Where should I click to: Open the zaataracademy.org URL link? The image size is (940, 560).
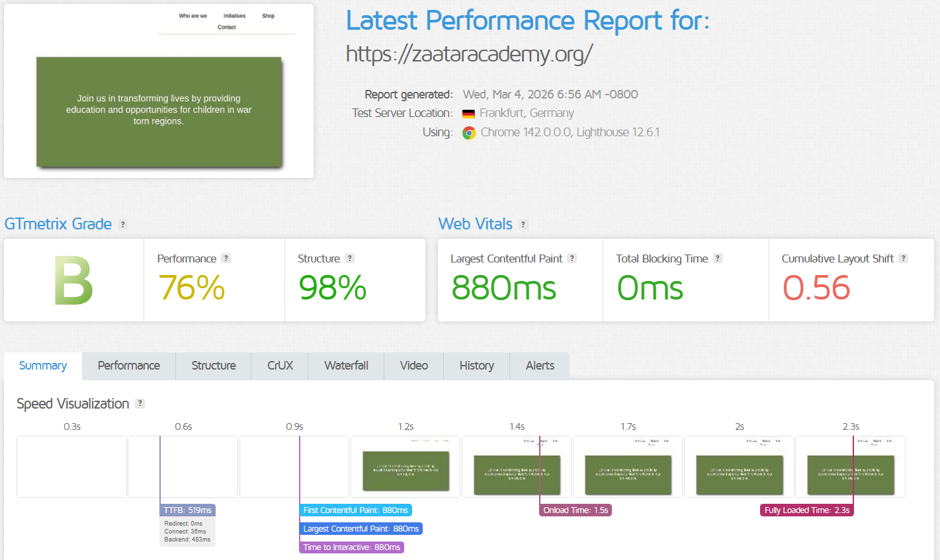469,54
